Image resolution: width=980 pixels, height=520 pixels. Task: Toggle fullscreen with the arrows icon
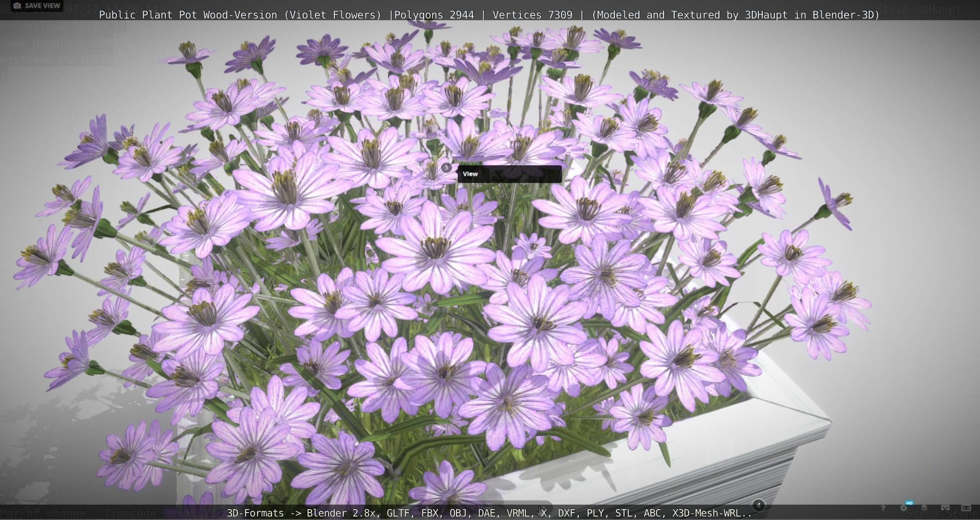coord(966,508)
